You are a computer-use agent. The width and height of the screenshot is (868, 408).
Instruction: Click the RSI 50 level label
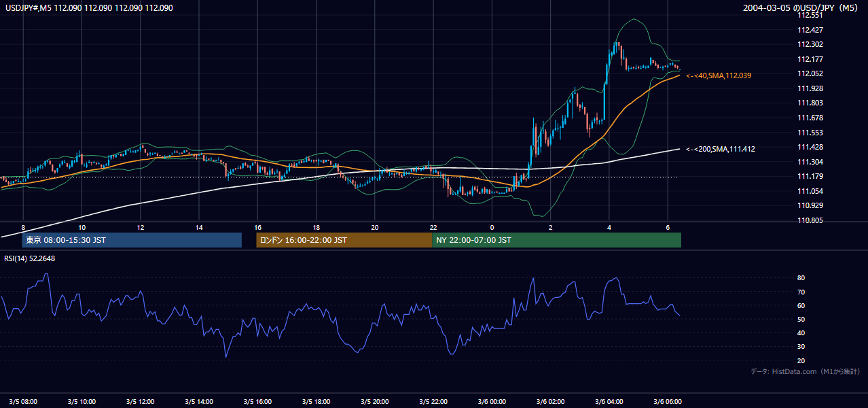tap(801, 319)
